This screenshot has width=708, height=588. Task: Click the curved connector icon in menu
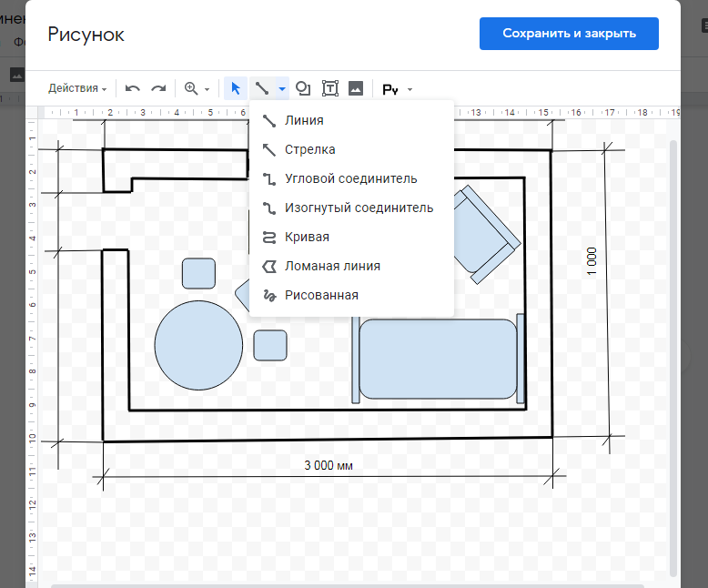point(269,208)
